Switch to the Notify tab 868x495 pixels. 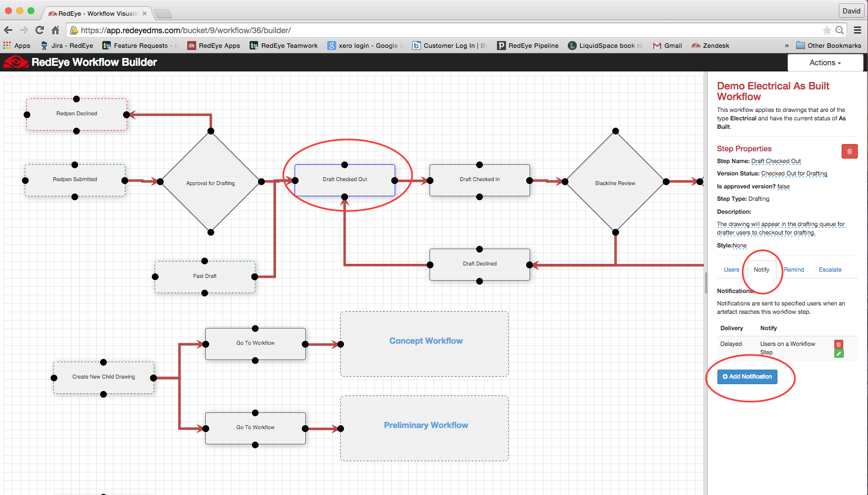[761, 270]
